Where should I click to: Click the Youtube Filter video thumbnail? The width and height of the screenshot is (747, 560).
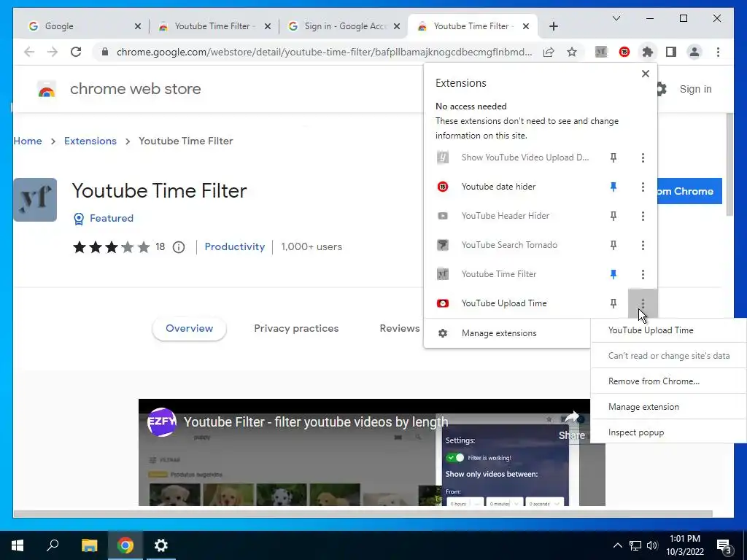click(371, 452)
